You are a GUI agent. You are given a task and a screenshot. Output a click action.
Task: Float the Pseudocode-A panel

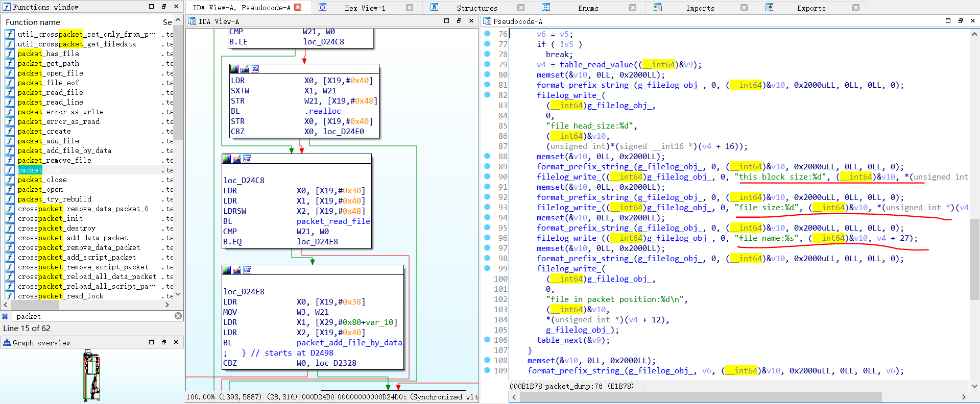[960, 21]
